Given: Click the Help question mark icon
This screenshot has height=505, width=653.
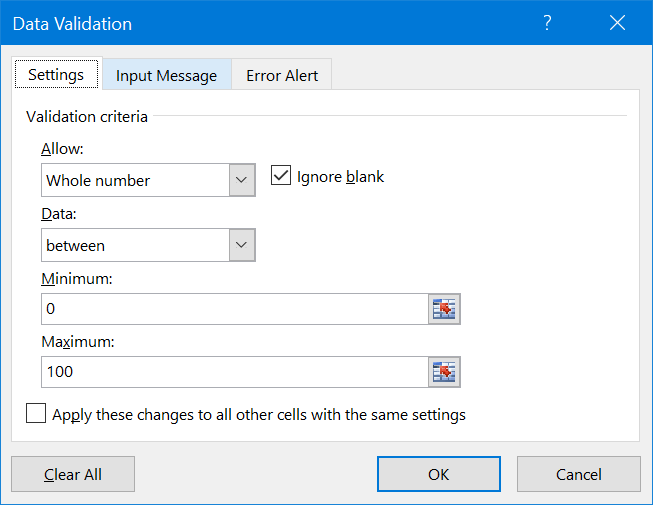Looking at the screenshot, I should click(x=547, y=24).
